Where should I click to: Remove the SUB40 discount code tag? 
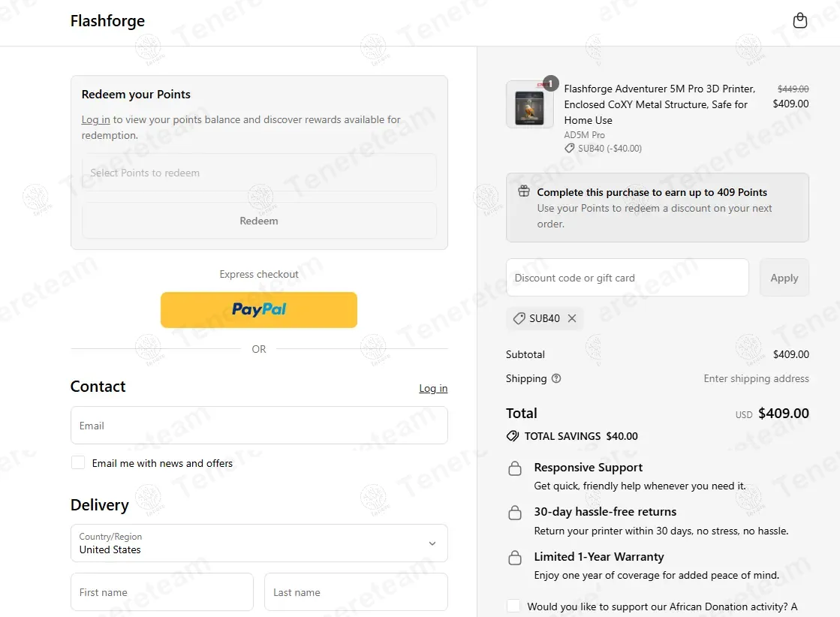coord(572,318)
